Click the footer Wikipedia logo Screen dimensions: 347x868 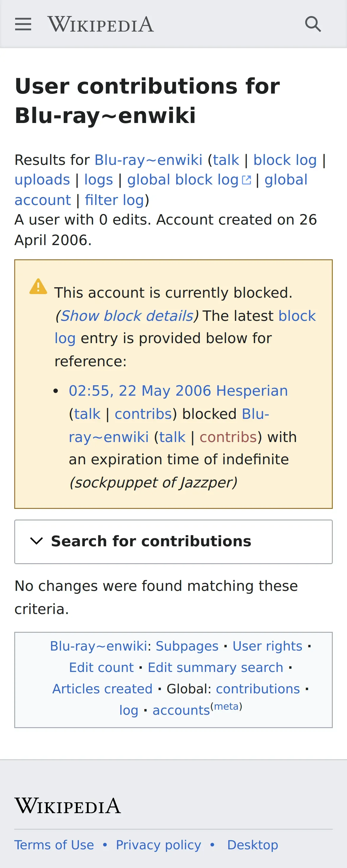(68, 806)
